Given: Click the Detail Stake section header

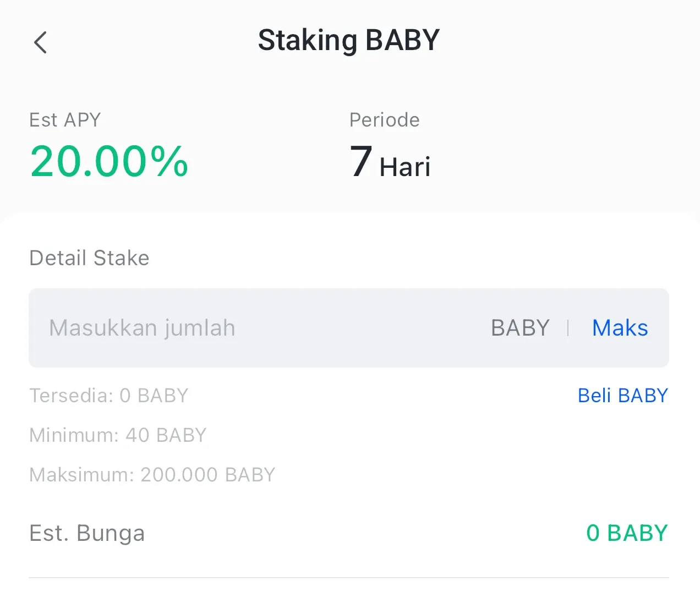Looking at the screenshot, I should tap(89, 257).
